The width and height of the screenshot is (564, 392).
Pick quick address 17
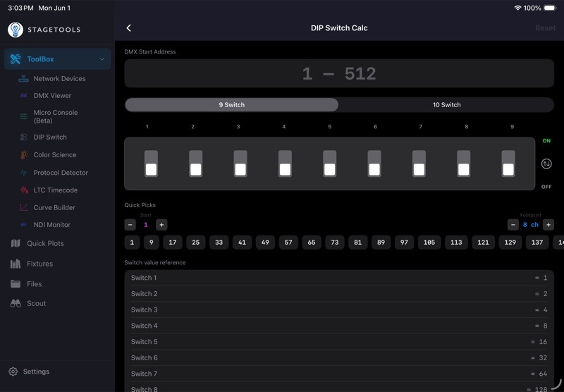point(173,243)
